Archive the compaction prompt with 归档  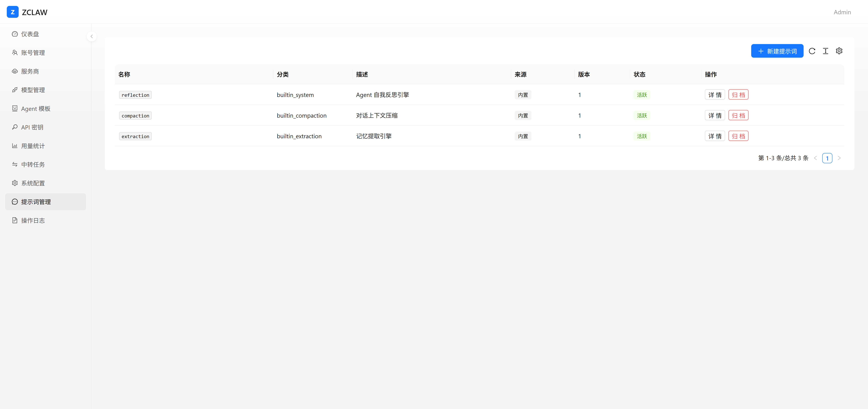tap(738, 116)
